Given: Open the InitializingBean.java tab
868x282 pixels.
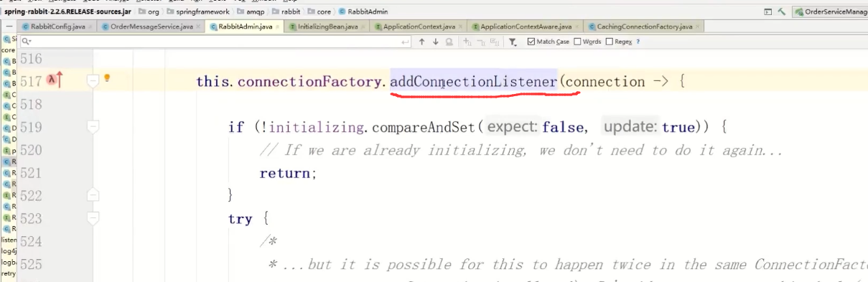Looking at the screenshot, I should coord(327,27).
